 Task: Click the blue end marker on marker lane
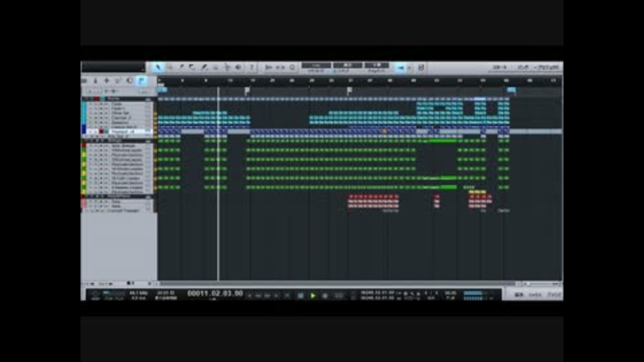[x=511, y=89]
